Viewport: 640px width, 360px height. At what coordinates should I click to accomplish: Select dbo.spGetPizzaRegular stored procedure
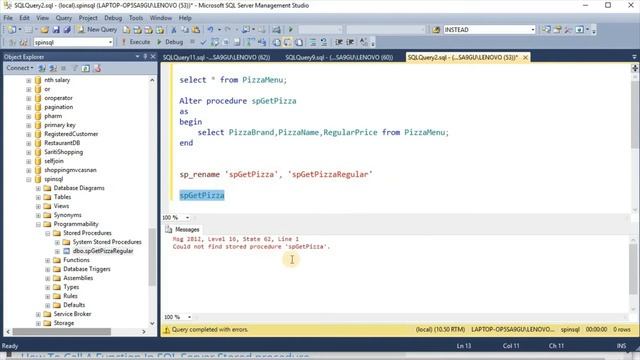pyautogui.click(x=103, y=251)
